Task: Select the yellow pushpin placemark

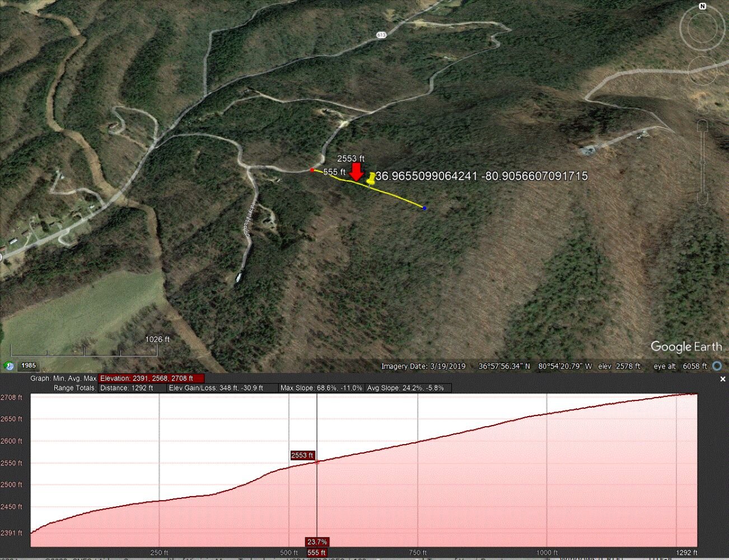Action: [x=371, y=179]
